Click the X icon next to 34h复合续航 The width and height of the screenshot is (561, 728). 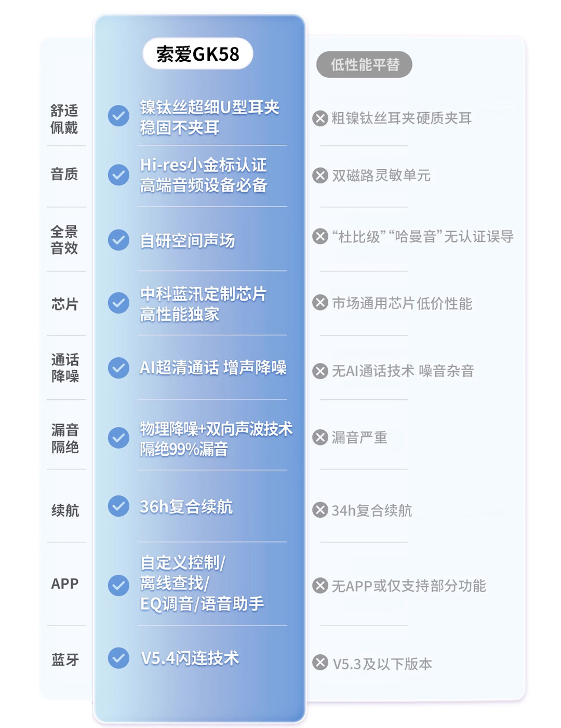pos(320,510)
